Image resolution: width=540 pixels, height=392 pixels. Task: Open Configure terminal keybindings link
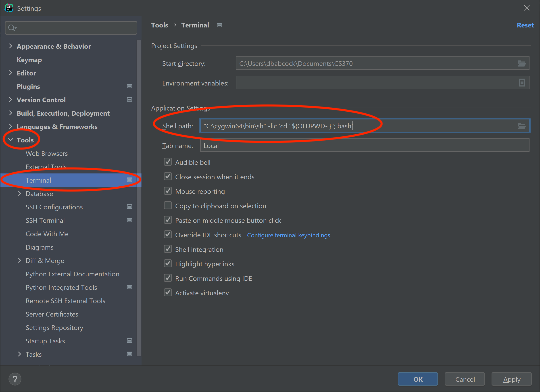coord(289,235)
